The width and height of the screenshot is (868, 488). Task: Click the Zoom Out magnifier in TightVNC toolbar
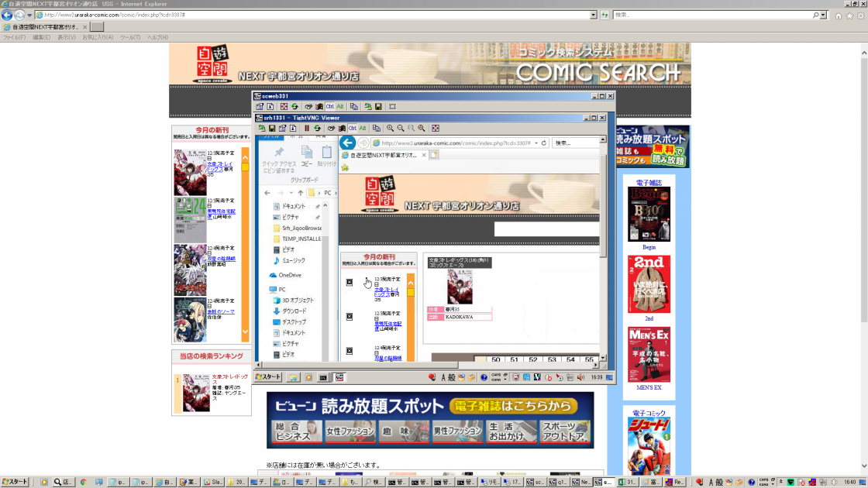(x=401, y=129)
